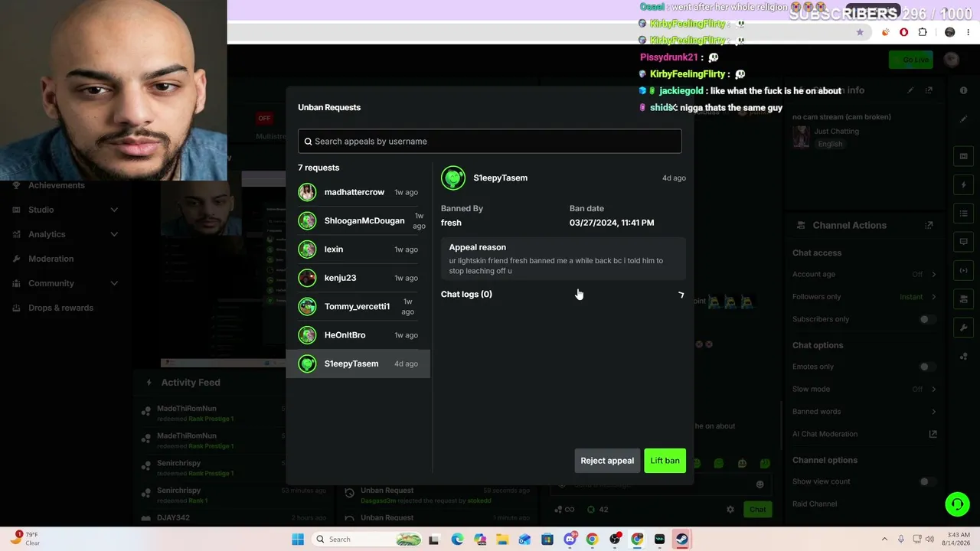The image size is (980, 551).
Task: Expand the Community sidebar section
Action: click(x=114, y=283)
